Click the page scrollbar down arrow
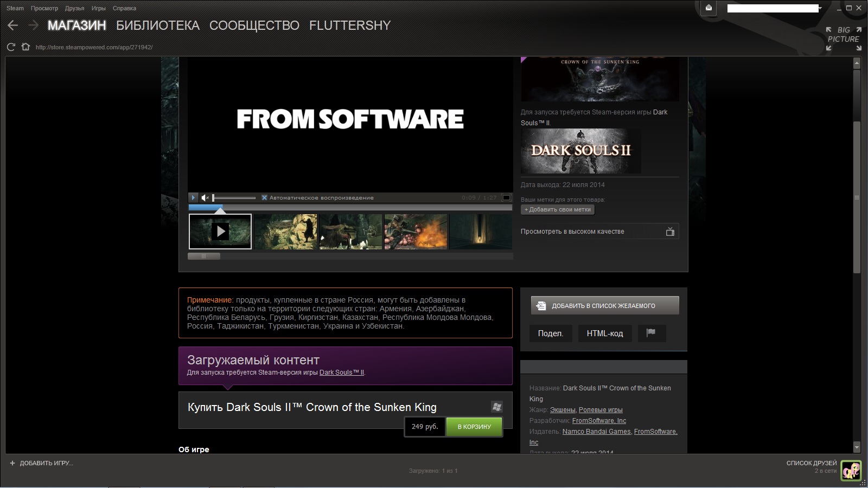 (x=857, y=447)
